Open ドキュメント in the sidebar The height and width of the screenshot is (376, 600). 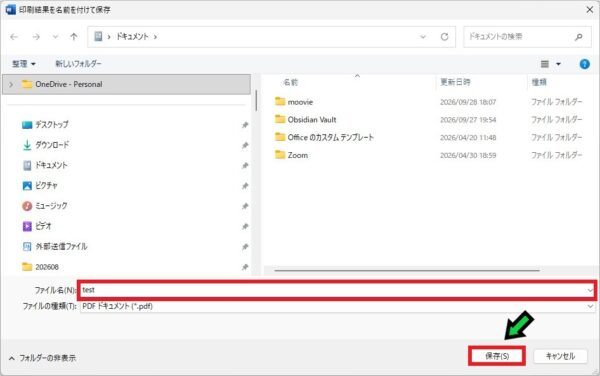coord(51,165)
